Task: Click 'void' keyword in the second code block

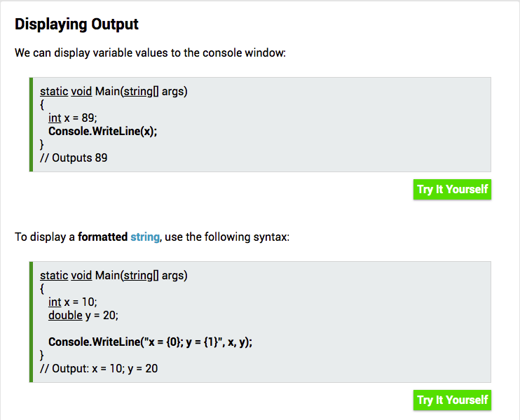Action: point(82,275)
